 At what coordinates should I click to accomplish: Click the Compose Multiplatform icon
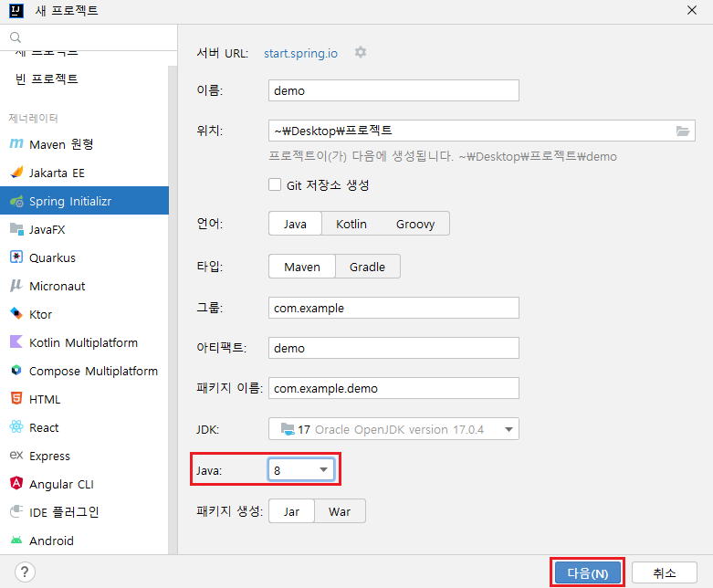click(x=16, y=370)
